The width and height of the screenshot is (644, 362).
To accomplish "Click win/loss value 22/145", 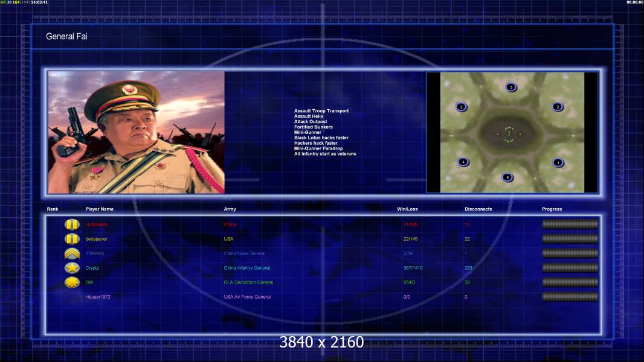I will tap(410, 238).
